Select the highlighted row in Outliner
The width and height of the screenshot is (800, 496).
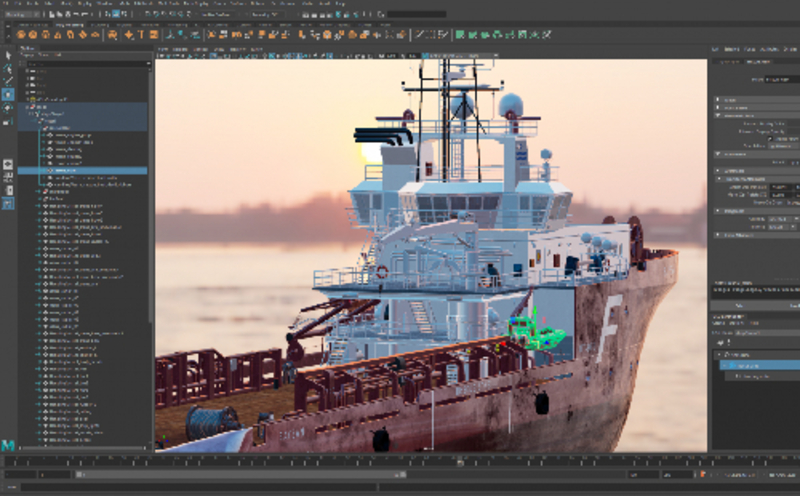(x=83, y=170)
